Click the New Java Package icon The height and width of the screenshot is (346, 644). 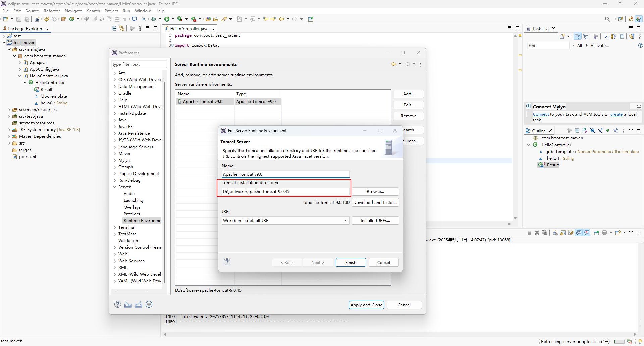point(63,19)
